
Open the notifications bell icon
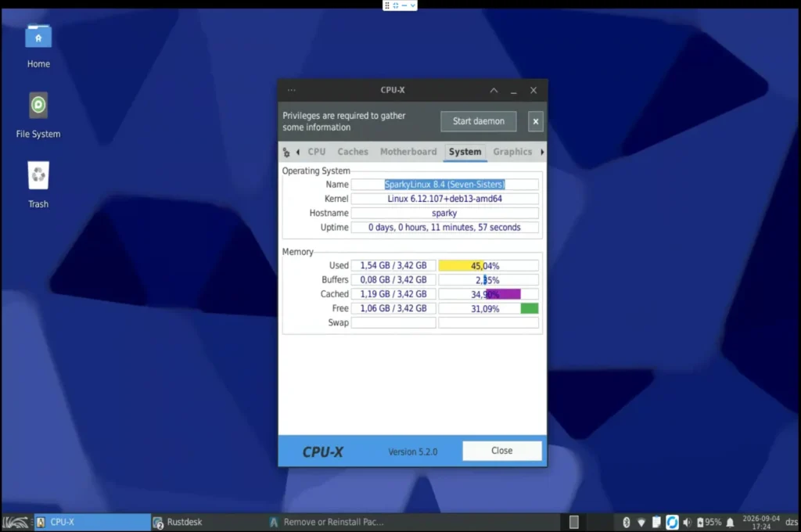(x=730, y=523)
